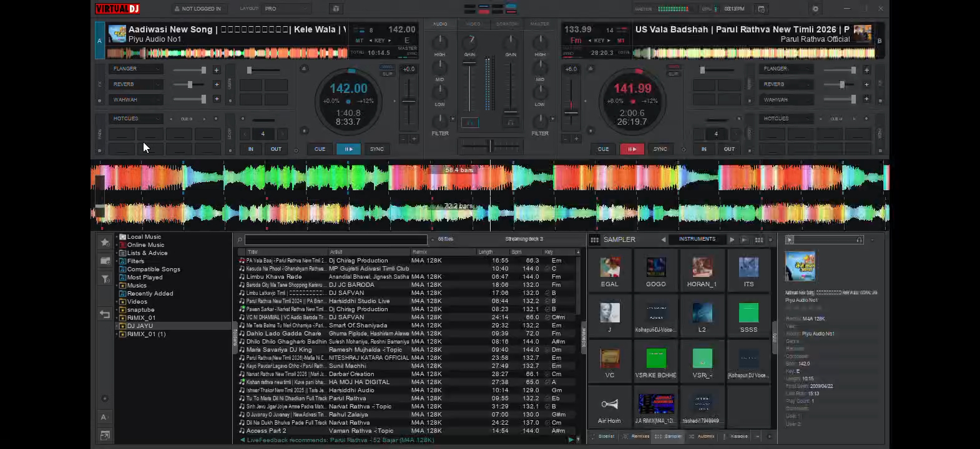Open the INSTRUMENTS sampler bank dropdown
This screenshot has height=449, width=980.
coord(697,239)
